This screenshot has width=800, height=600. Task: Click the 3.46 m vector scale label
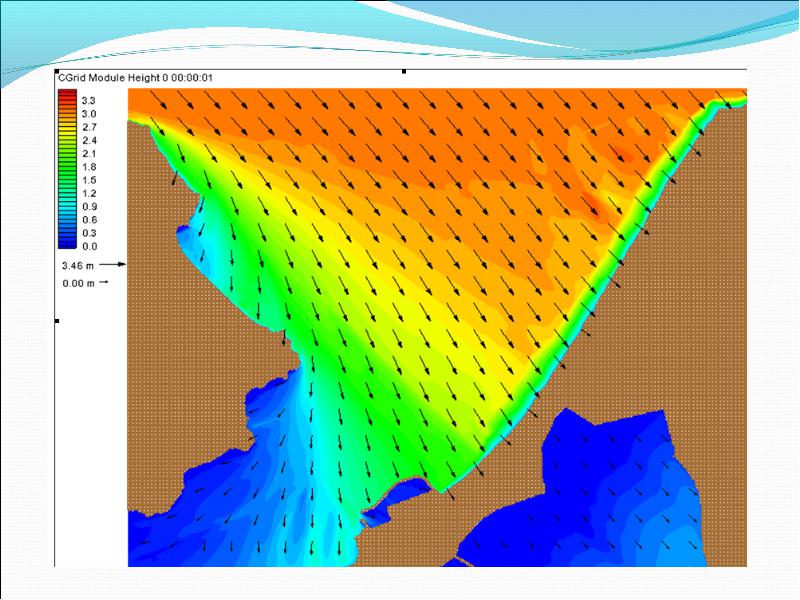coord(78,265)
